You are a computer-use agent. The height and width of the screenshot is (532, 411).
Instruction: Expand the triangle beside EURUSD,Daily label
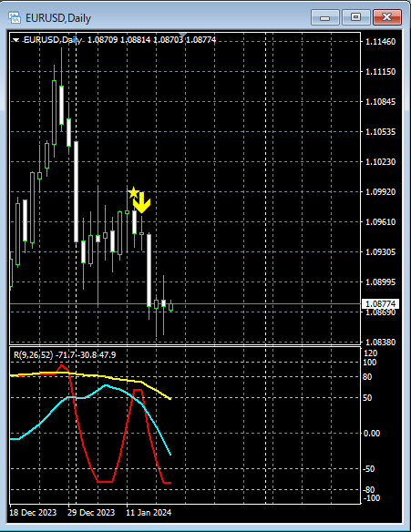click(15, 40)
